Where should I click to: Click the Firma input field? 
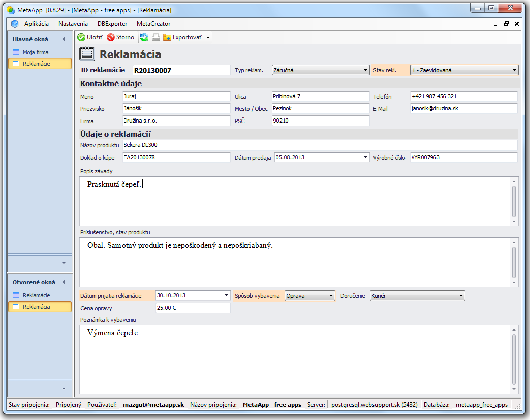[176, 121]
